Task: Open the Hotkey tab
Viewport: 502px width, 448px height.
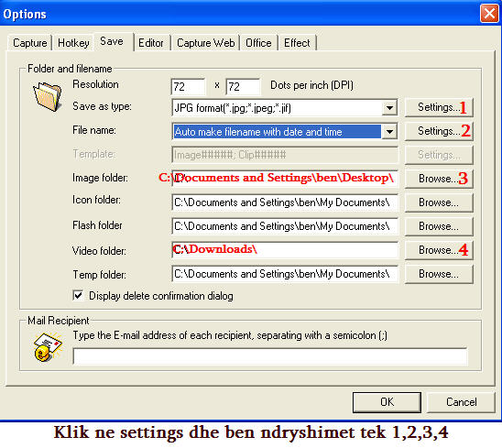Action: tap(73, 43)
